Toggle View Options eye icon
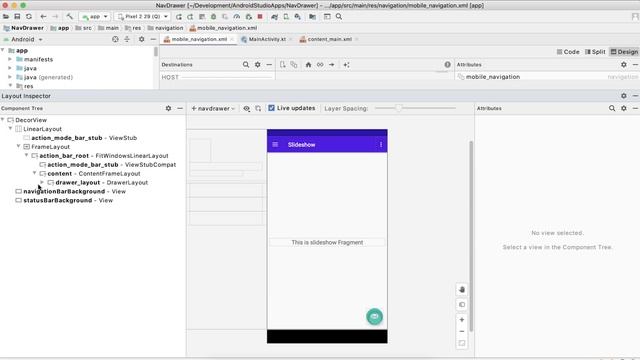Image resolution: width=640 pixels, height=360 pixels. (x=247, y=108)
